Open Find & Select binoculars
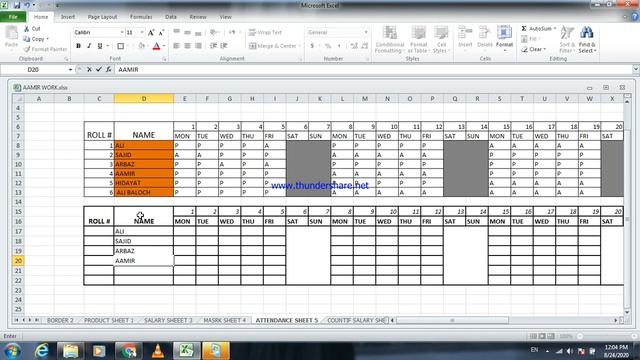640x360 pixels. click(587, 39)
